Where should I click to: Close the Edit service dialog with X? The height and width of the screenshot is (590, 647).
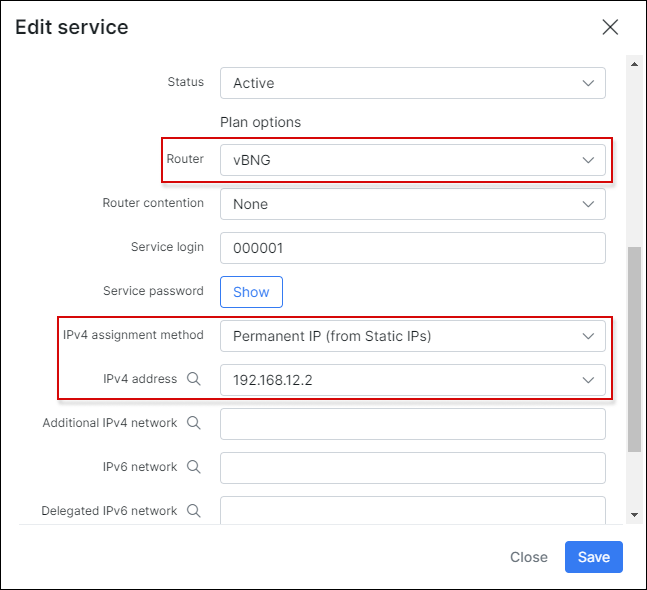click(x=610, y=27)
